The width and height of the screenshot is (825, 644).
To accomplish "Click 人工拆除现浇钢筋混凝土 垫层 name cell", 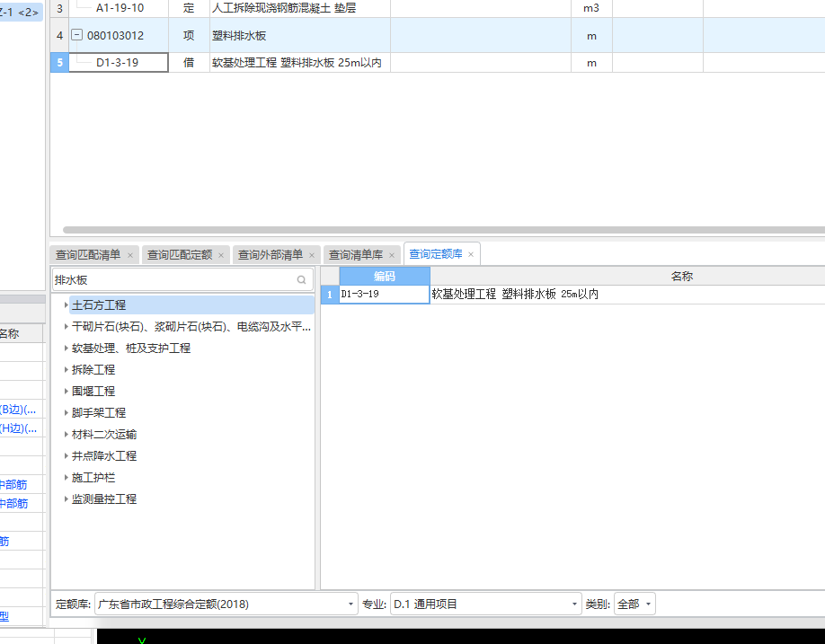I will pyautogui.click(x=300, y=8).
